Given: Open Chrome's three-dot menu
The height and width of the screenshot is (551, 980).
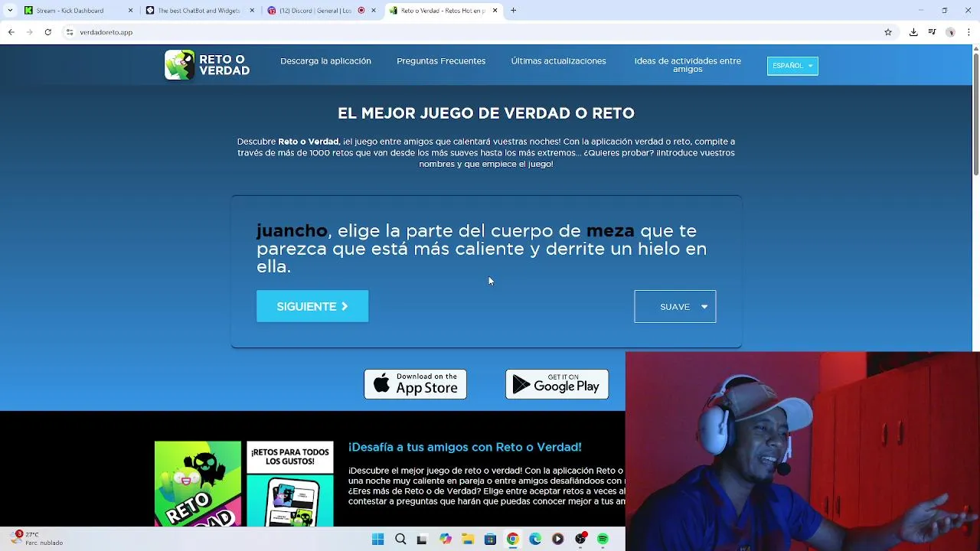Looking at the screenshot, I should (969, 32).
